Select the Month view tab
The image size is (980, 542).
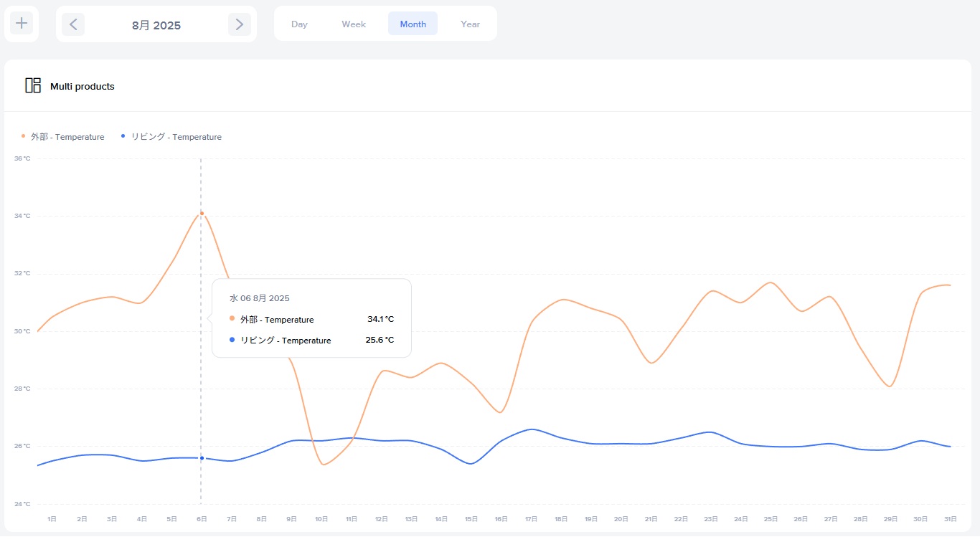point(413,24)
